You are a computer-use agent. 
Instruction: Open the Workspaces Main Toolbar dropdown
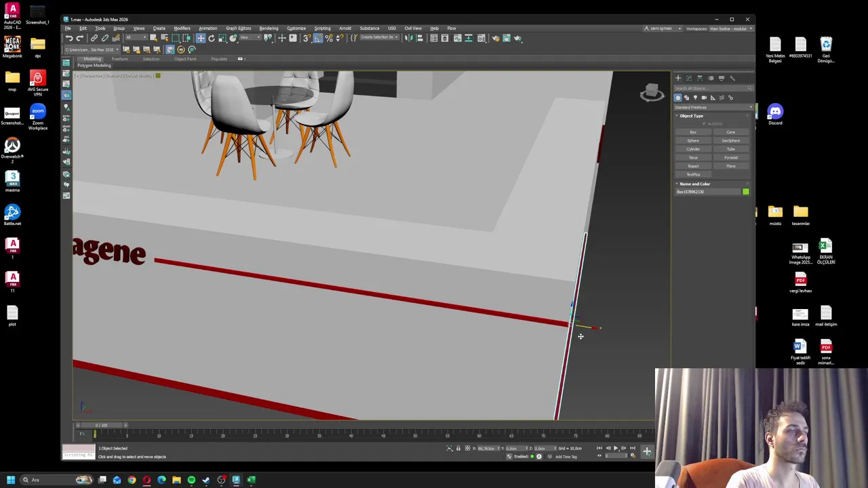731,28
